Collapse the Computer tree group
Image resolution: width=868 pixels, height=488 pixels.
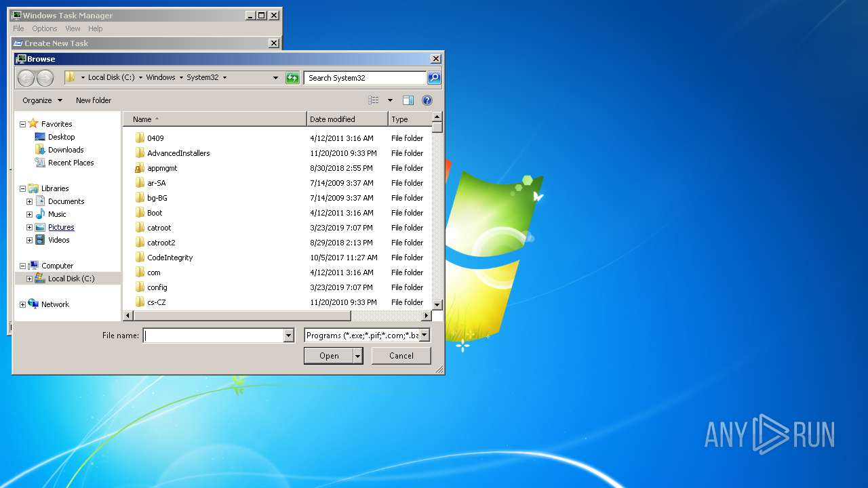pos(22,266)
